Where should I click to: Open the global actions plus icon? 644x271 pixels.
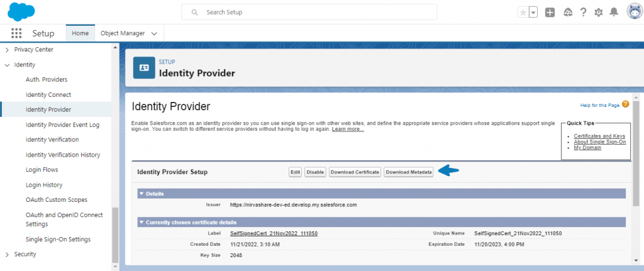click(x=550, y=12)
